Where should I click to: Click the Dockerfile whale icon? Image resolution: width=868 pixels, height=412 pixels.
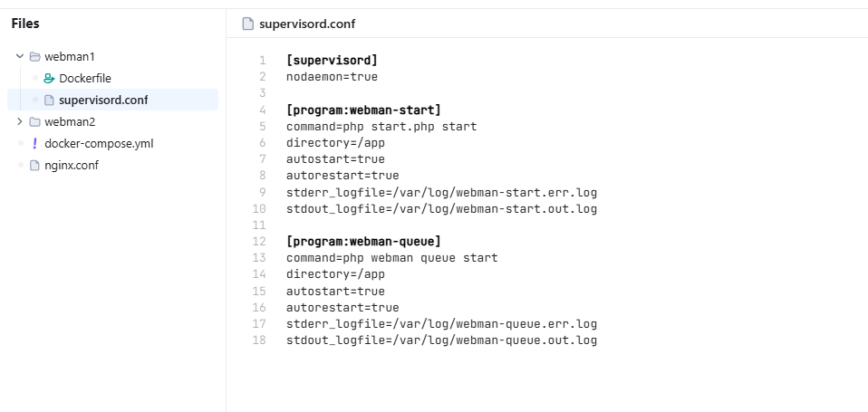click(x=49, y=79)
